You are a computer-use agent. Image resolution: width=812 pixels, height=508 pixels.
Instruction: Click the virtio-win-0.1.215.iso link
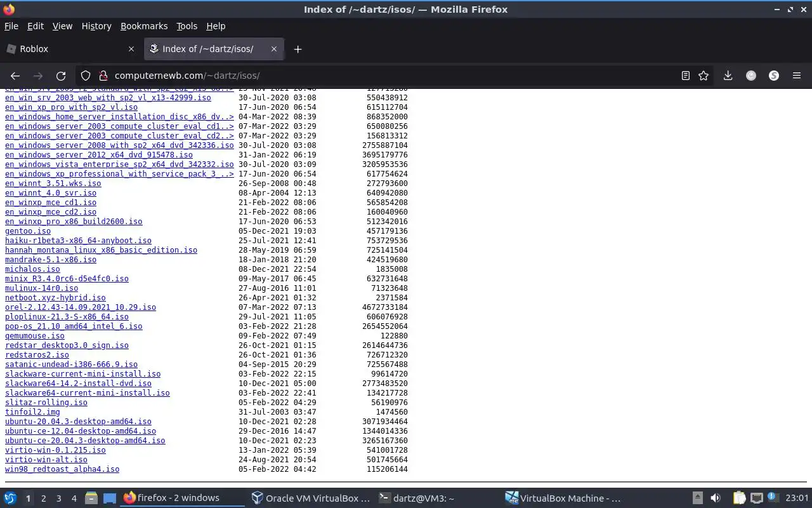(x=55, y=450)
